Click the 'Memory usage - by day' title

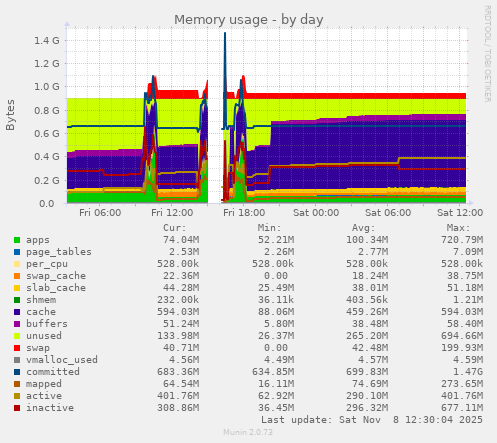[x=249, y=20]
